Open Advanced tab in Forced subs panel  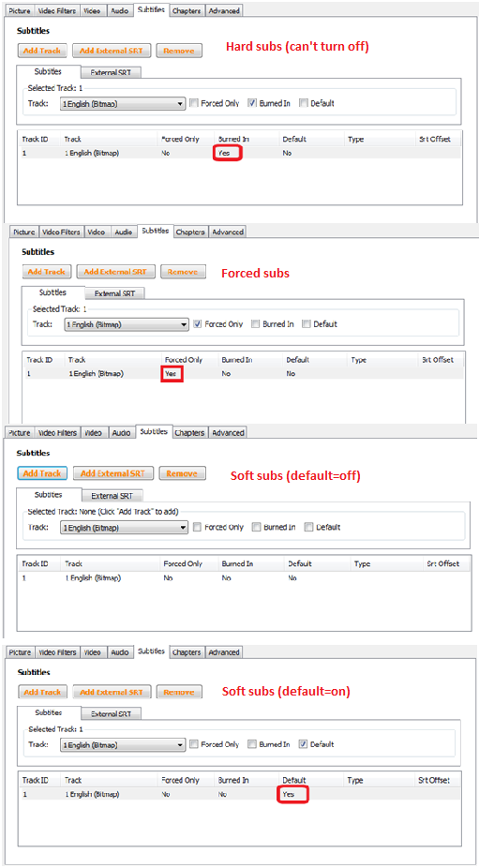click(228, 232)
